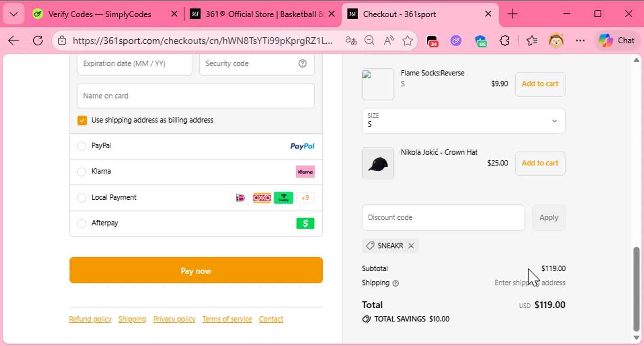
Task: Click the pink Klarna logo
Action: pos(305,172)
